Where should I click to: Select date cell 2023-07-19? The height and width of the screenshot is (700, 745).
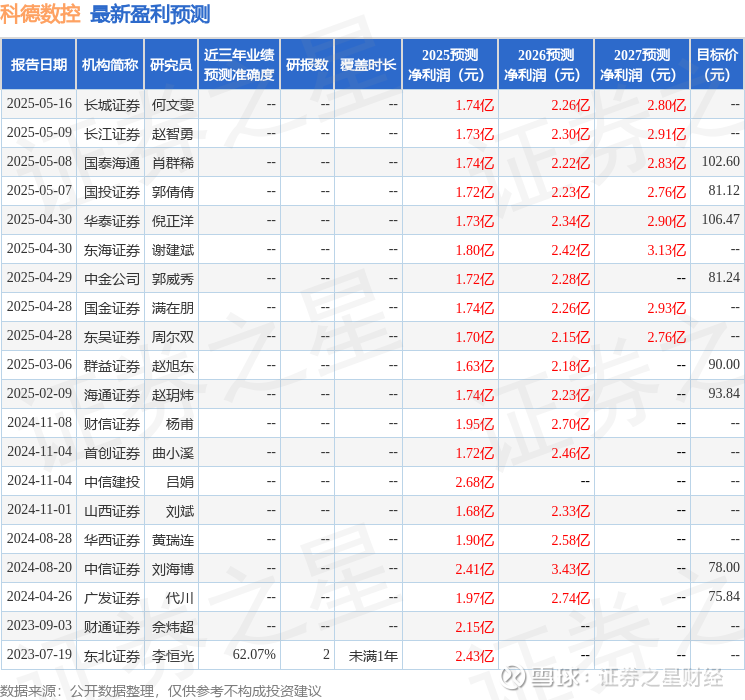[x=39, y=654]
